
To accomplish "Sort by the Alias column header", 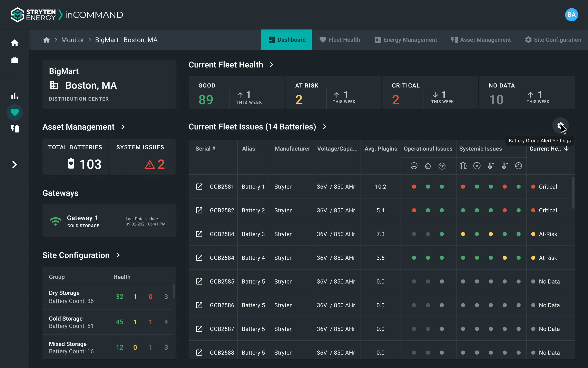I will click(x=248, y=148).
